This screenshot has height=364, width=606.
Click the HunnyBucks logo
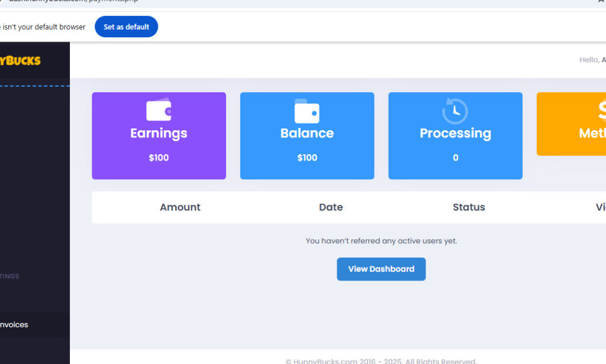pos(21,60)
